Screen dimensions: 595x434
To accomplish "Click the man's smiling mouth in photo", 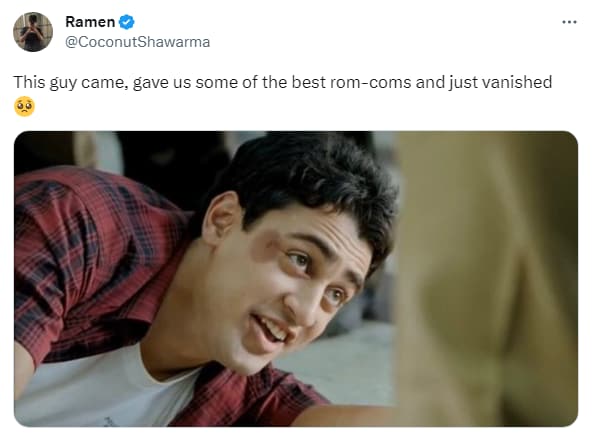I will coord(272,330).
